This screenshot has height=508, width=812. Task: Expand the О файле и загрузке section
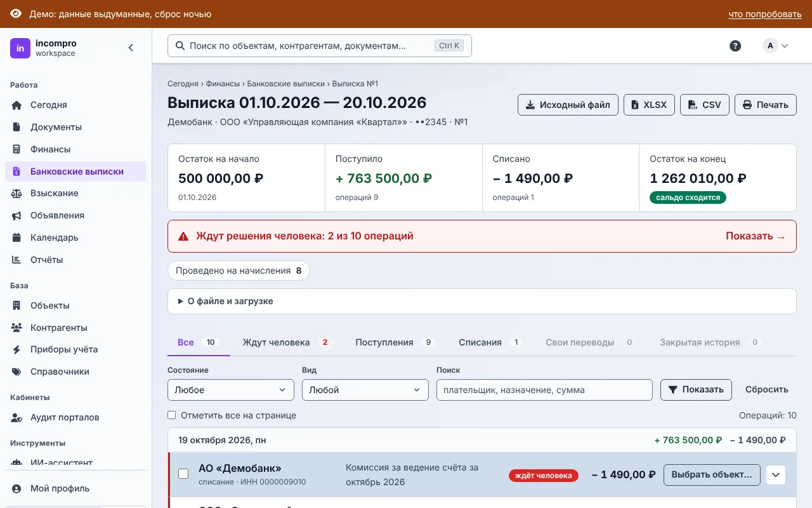[x=482, y=301]
